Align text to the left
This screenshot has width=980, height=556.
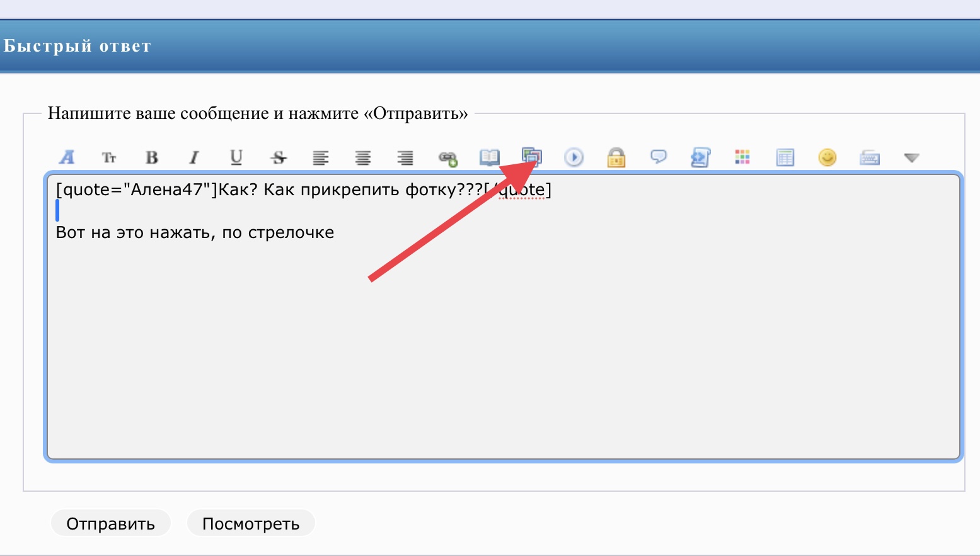click(321, 157)
